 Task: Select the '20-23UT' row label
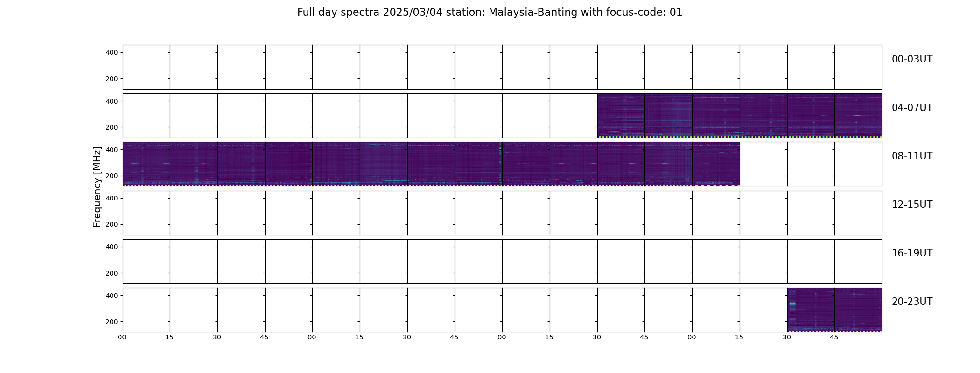click(x=912, y=302)
